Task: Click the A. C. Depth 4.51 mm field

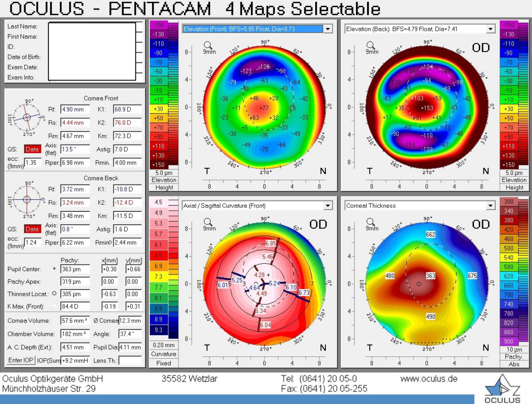Action: coord(75,347)
